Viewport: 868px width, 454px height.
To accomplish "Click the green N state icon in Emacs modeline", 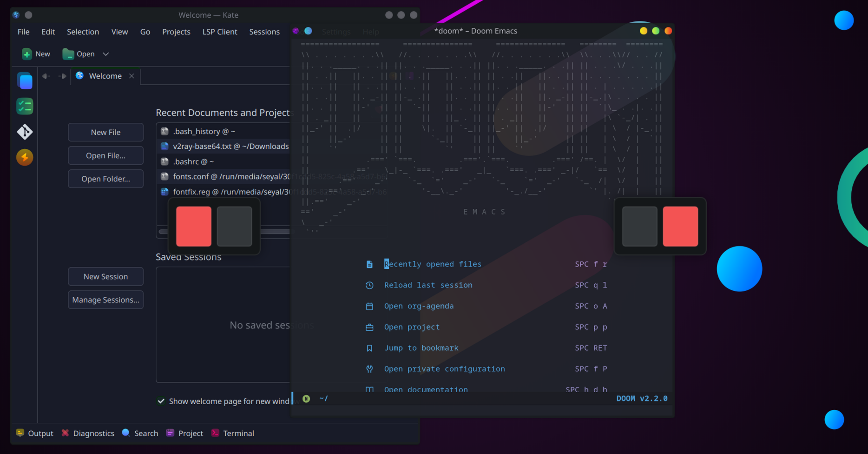I will (x=306, y=399).
